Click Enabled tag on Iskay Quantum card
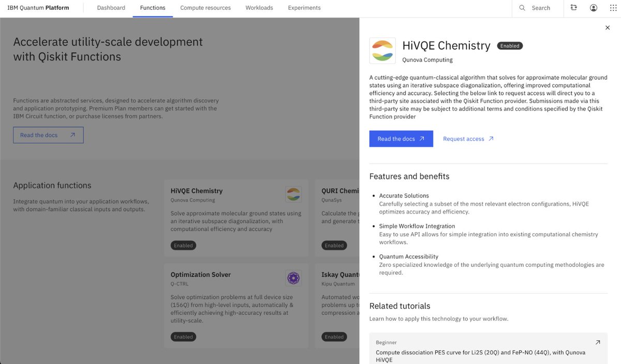Viewport: 621px width, 364px height. point(334,337)
